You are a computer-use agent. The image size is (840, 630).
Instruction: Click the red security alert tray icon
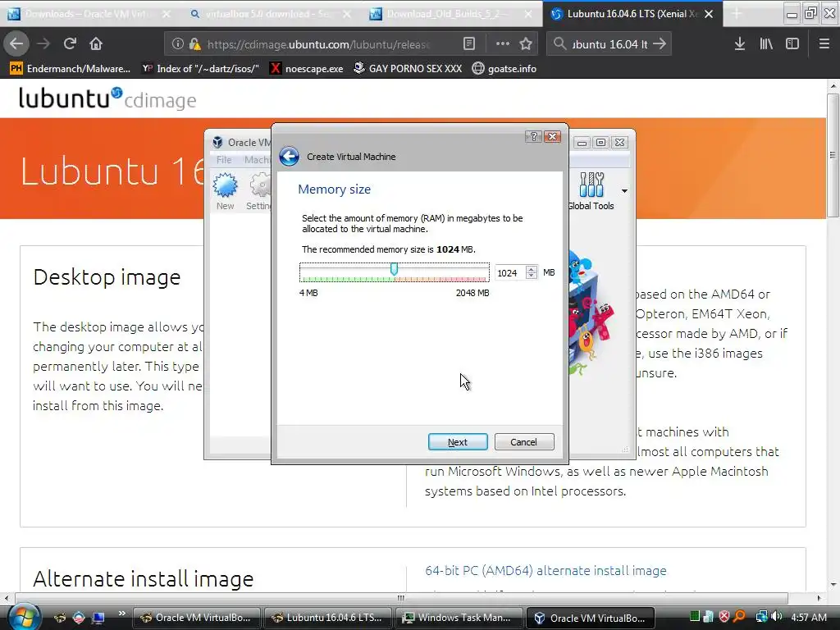click(724, 617)
